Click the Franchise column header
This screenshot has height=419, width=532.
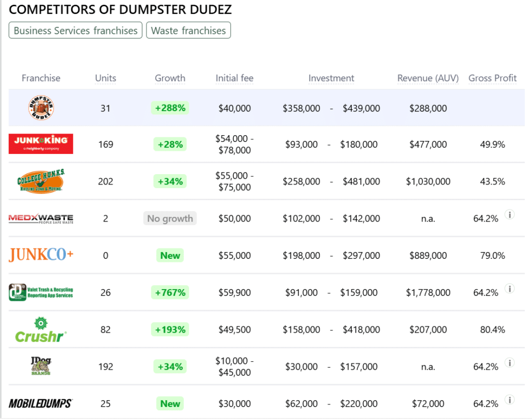tap(41, 78)
